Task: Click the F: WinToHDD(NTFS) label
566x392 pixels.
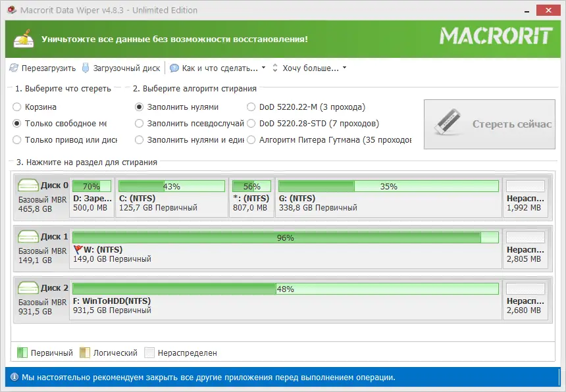Action: (x=112, y=301)
